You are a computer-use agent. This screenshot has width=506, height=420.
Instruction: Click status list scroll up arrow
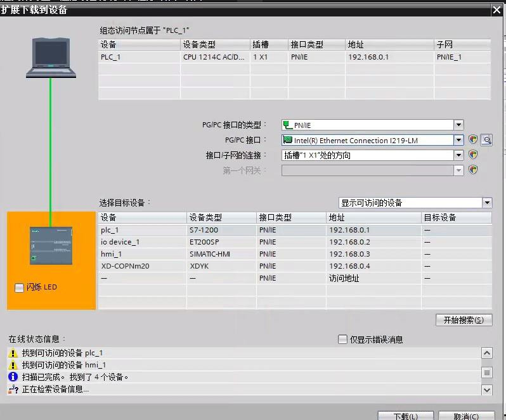point(486,353)
